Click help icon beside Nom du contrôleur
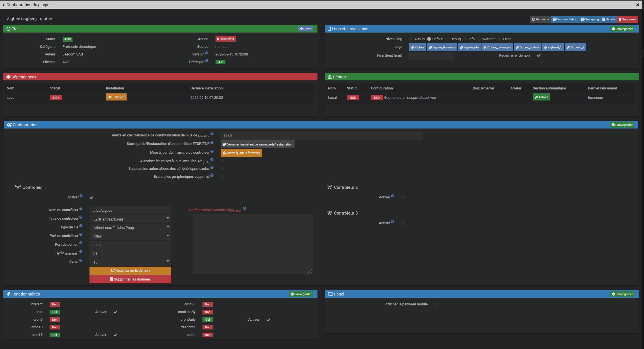 pos(81,209)
